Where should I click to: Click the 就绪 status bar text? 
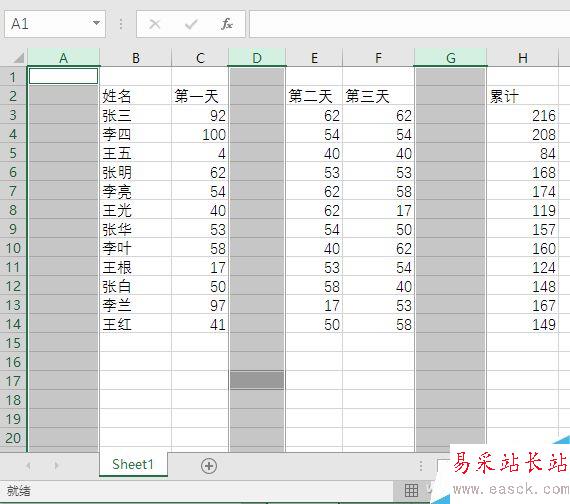pyautogui.click(x=19, y=491)
